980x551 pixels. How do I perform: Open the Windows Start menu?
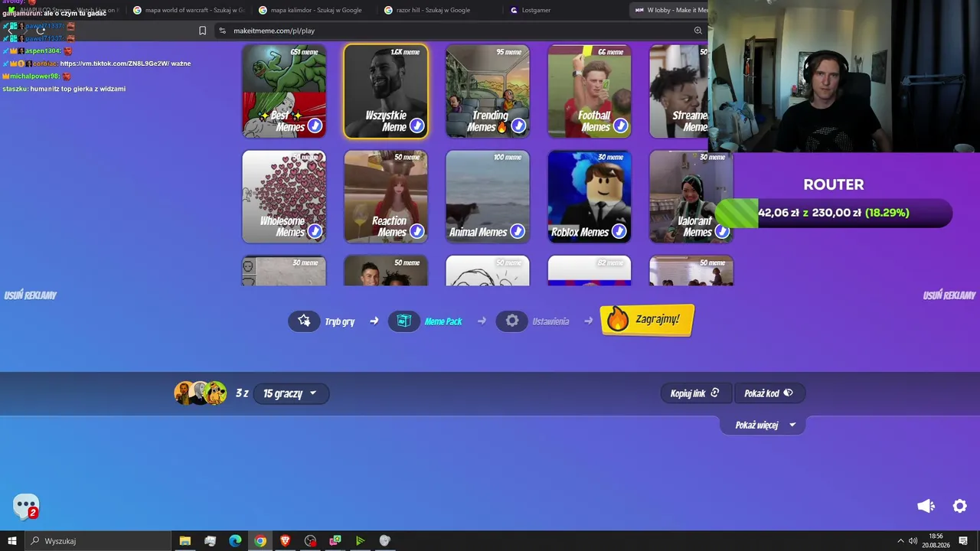tap(12, 541)
